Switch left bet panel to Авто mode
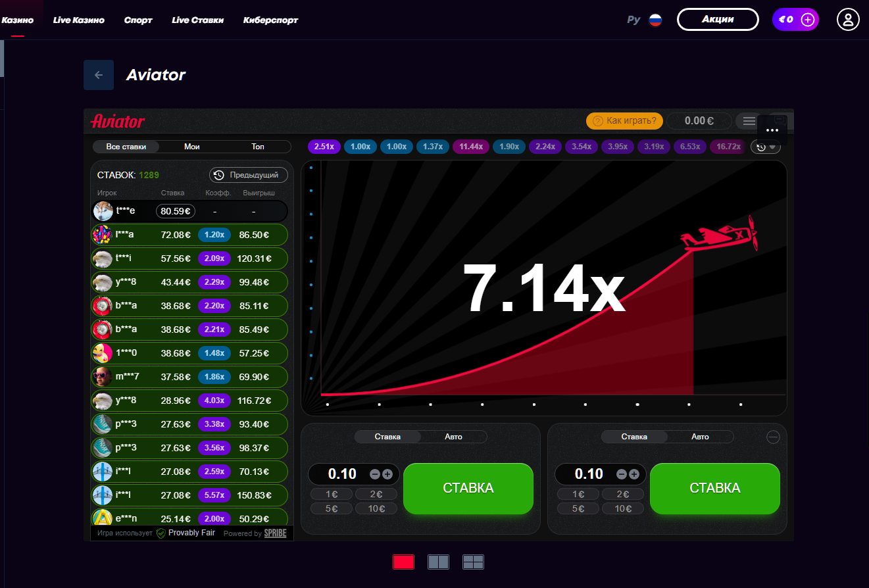This screenshot has height=588, width=869. [x=453, y=437]
